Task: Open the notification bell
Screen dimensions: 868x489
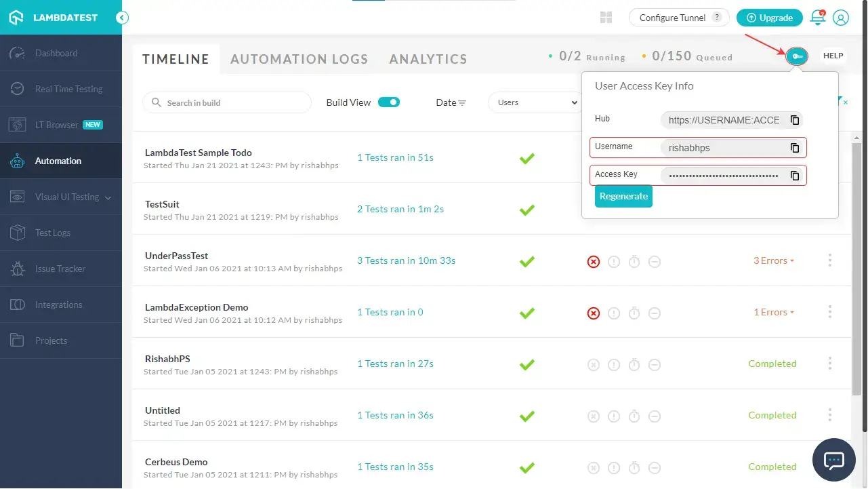Action: (817, 17)
